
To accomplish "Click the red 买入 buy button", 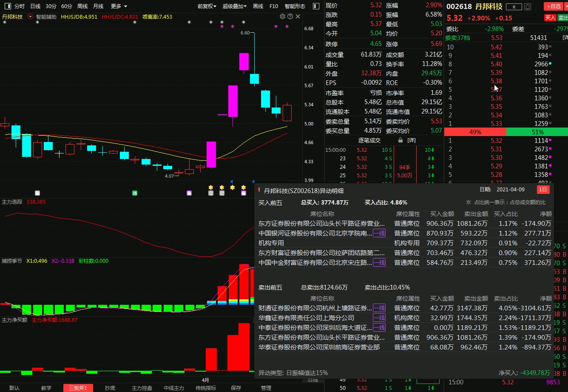I will pos(550,18).
